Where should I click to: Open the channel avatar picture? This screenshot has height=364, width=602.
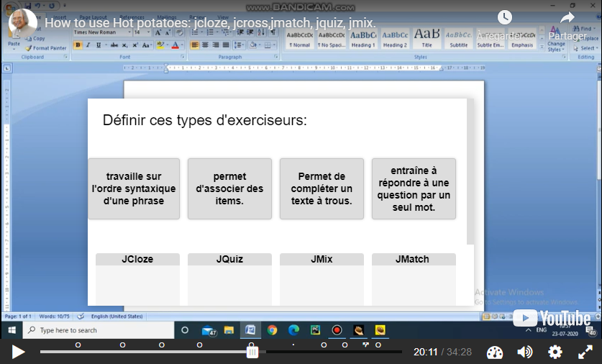click(x=22, y=22)
